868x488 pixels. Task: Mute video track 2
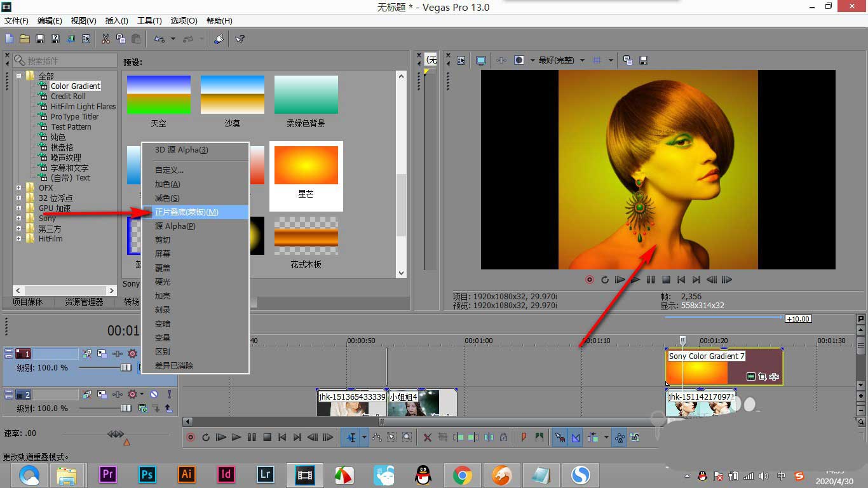coord(153,394)
